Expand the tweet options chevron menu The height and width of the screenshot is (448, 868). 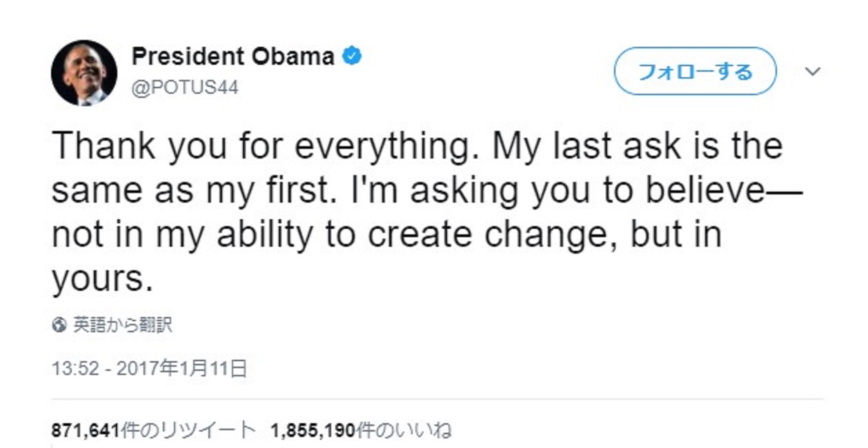(x=813, y=72)
